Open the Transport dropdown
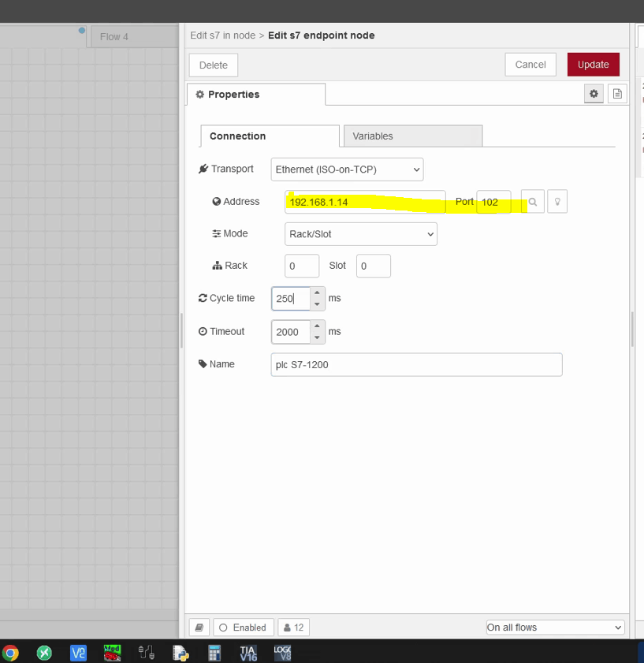The height and width of the screenshot is (663, 644). (347, 169)
